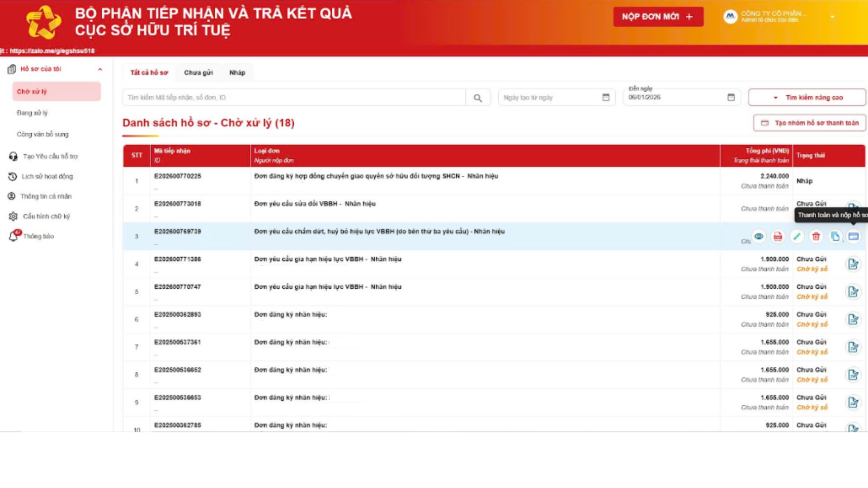Click the sign icon for E202500637361
Image resolution: width=868 pixels, height=488 pixels.
(853, 347)
